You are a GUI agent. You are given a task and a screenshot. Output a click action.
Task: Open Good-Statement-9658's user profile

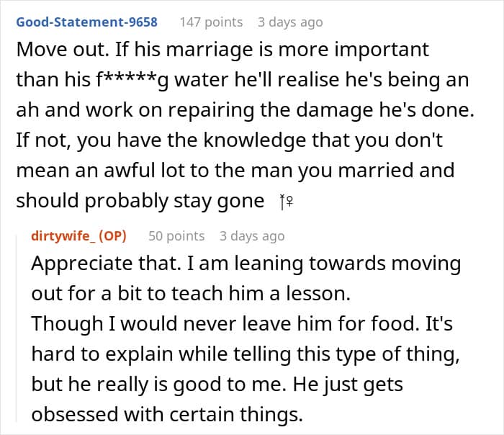(x=87, y=22)
